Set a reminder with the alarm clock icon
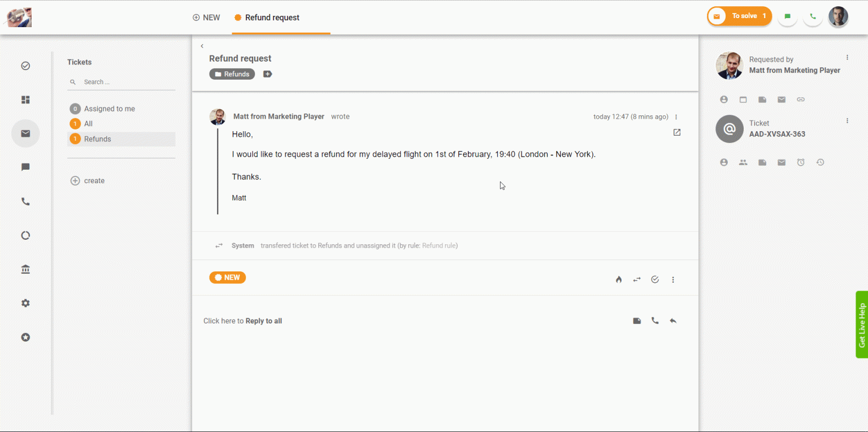 coord(801,162)
